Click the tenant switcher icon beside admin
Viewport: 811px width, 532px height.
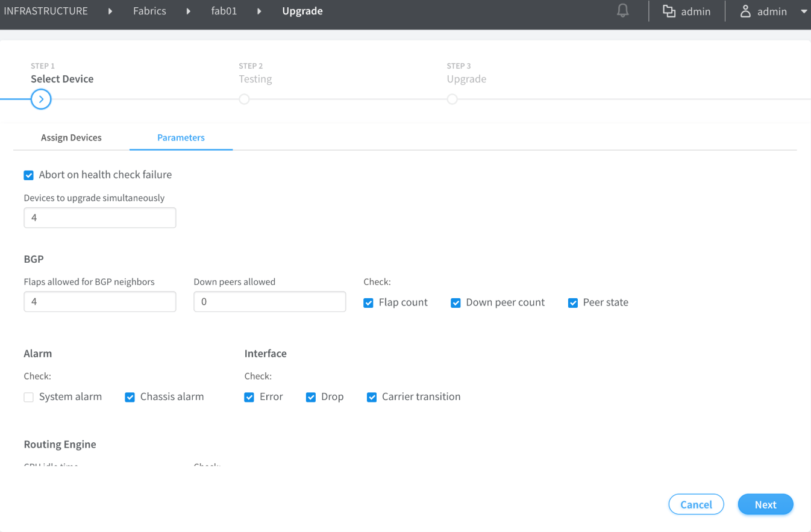pos(669,11)
